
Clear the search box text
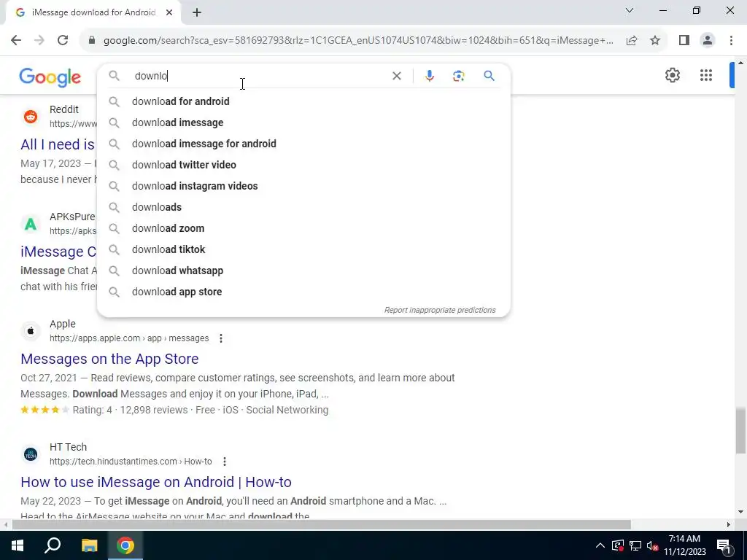(x=396, y=76)
